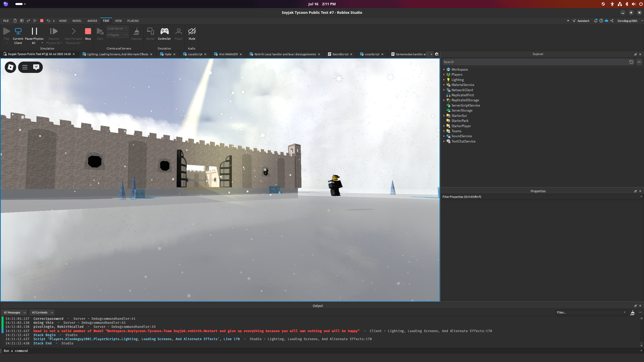Screen dimensions: 644x362
Task: Undock the Properties panel
Action: pos(635,191)
